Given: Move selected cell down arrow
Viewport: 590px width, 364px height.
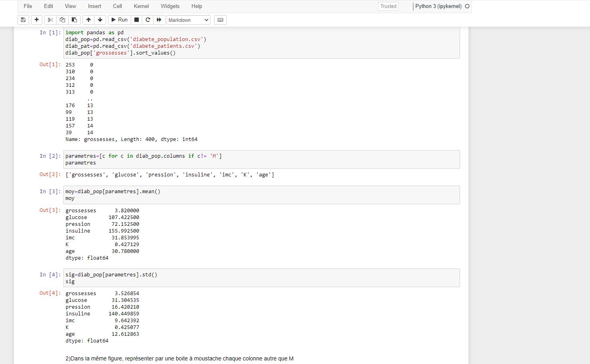Looking at the screenshot, I should (x=100, y=20).
